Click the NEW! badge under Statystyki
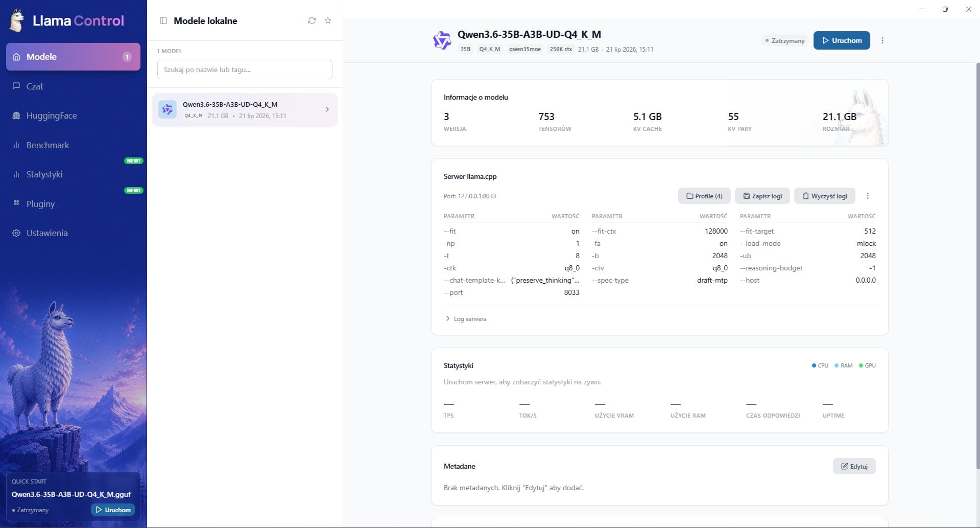 (134, 190)
